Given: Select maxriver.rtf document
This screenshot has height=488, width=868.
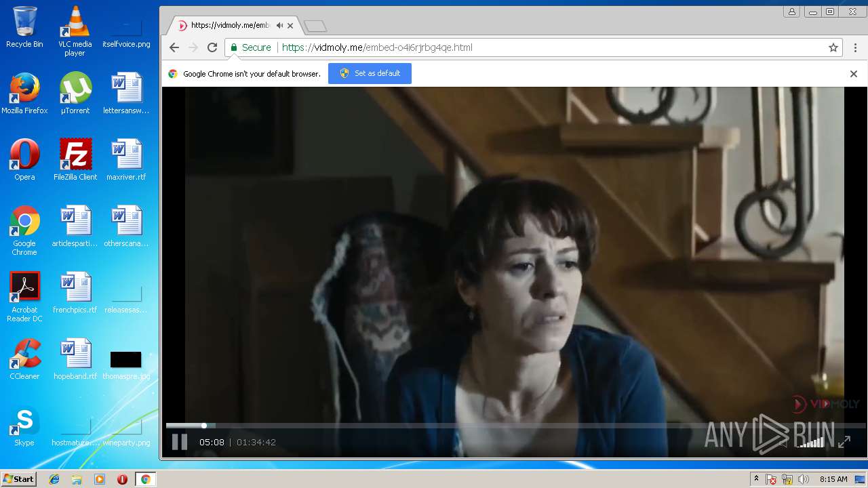Looking at the screenshot, I should pos(126,160).
